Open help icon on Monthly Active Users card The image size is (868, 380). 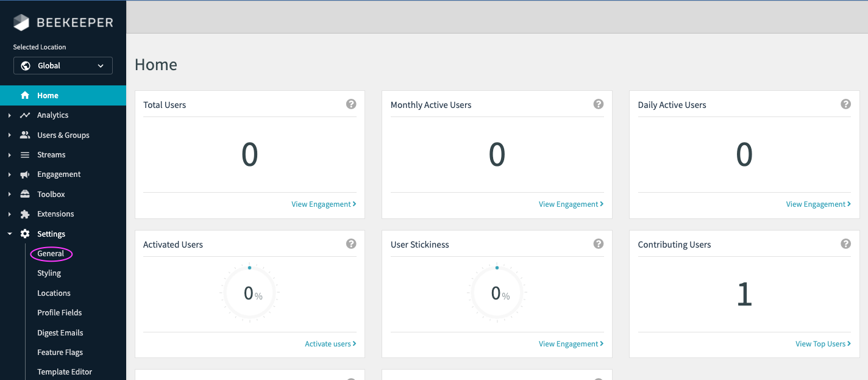pyautogui.click(x=599, y=104)
